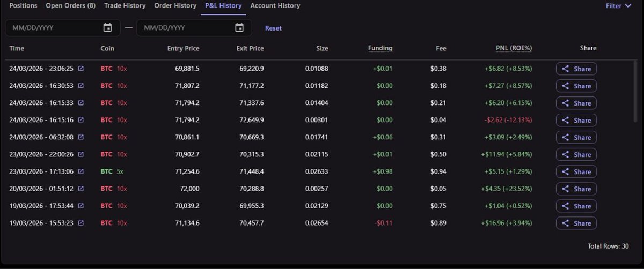Click fee value $0.94
The image size is (644, 269).
pos(438,171)
